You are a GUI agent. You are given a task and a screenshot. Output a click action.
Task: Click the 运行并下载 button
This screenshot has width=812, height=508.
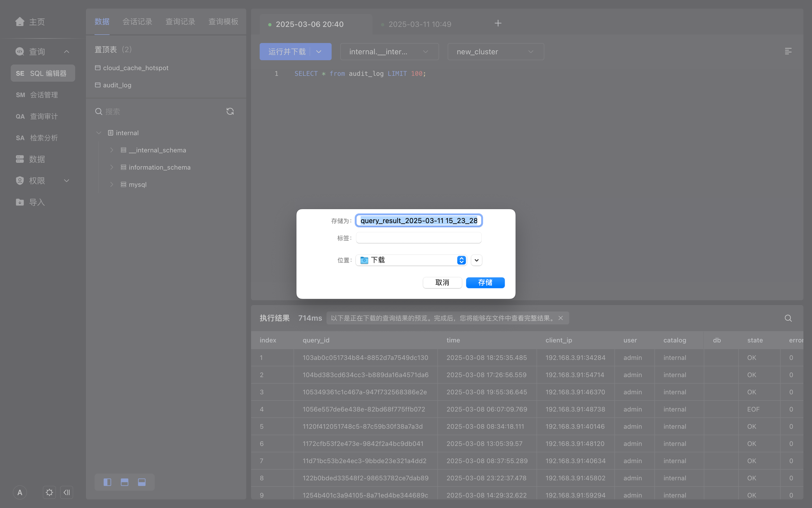pos(287,52)
